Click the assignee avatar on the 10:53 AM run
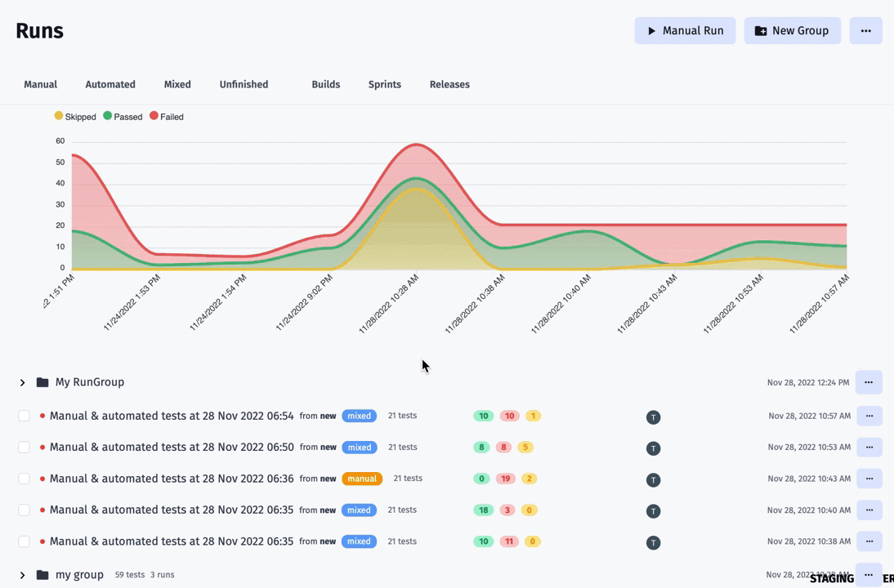 (654, 448)
